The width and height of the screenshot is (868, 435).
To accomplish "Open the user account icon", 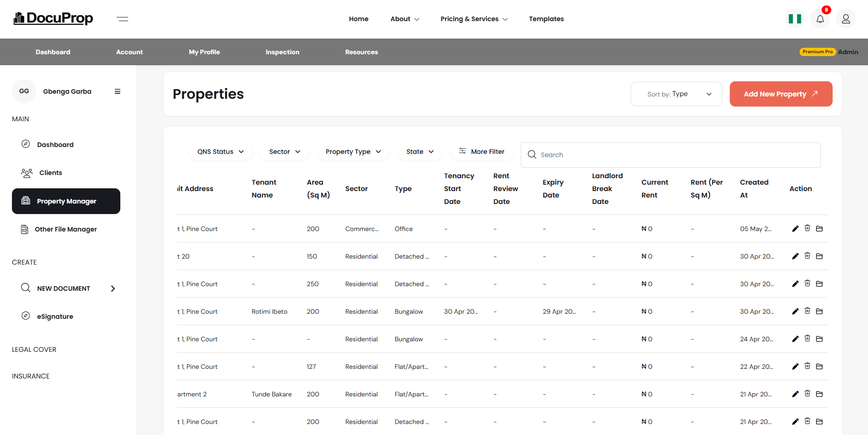I will [846, 19].
